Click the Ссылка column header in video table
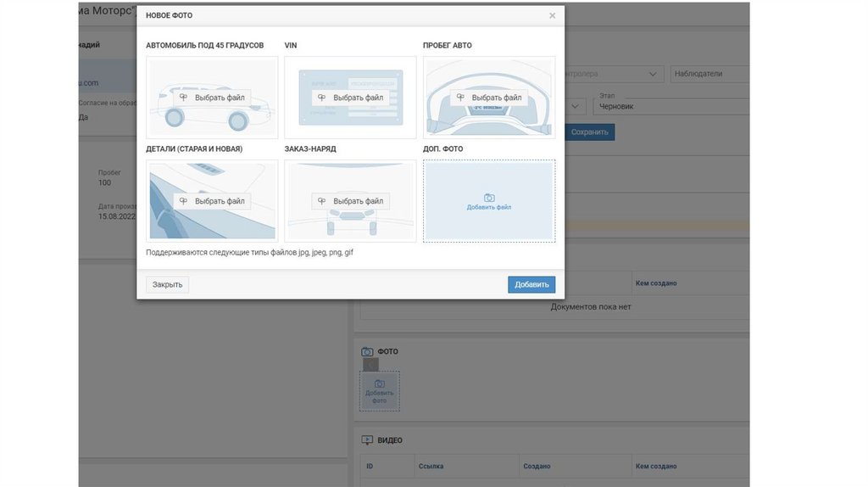Screen dimensions: 868x487 (431, 466)
